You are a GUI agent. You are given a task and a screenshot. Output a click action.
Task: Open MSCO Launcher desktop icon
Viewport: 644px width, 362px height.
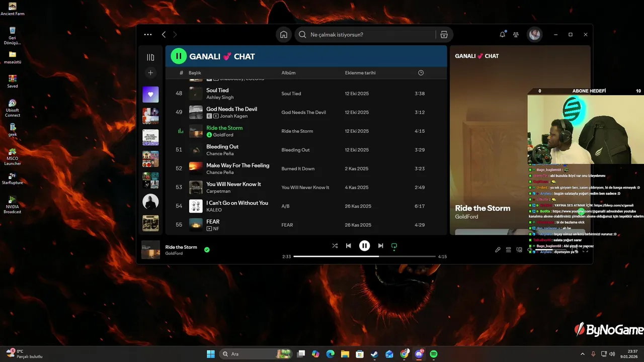13,156
